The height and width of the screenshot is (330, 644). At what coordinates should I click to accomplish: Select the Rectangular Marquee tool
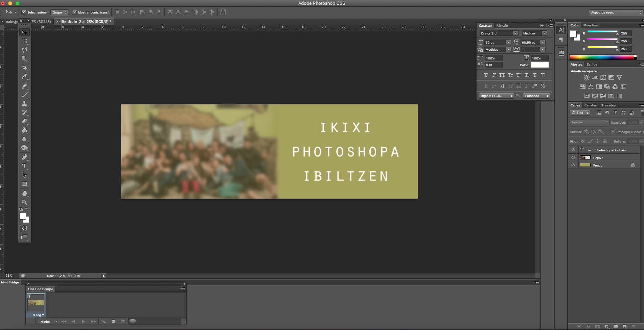(24, 41)
